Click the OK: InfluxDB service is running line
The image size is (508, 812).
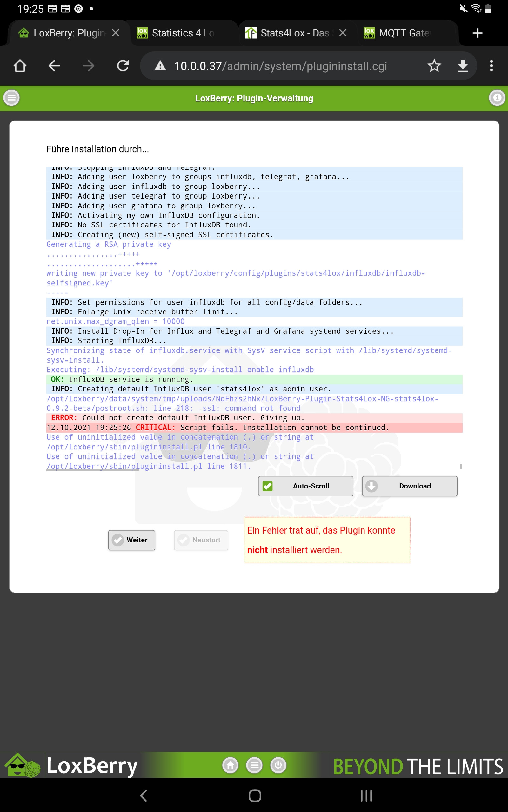(254, 379)
